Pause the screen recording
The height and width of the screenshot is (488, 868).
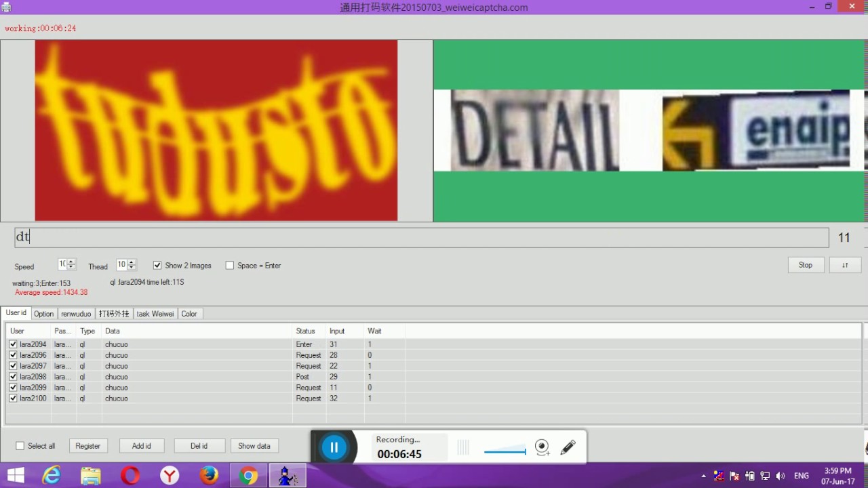[334, 447]
